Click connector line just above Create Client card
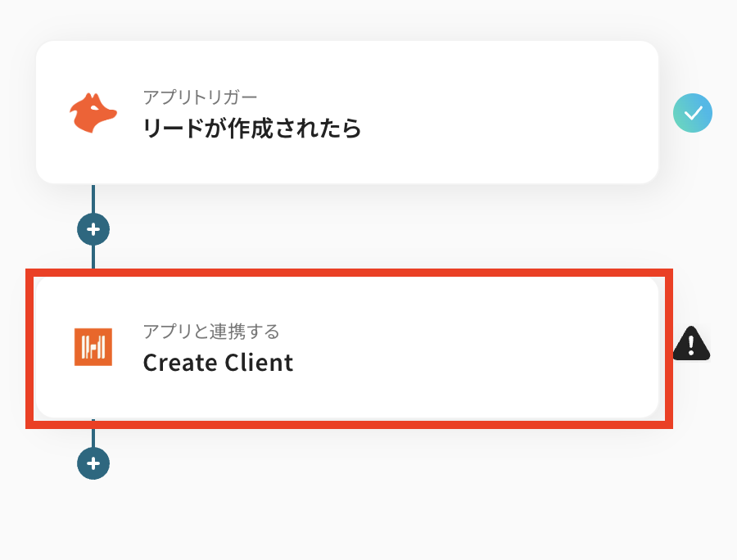 (x=93, y=257)
